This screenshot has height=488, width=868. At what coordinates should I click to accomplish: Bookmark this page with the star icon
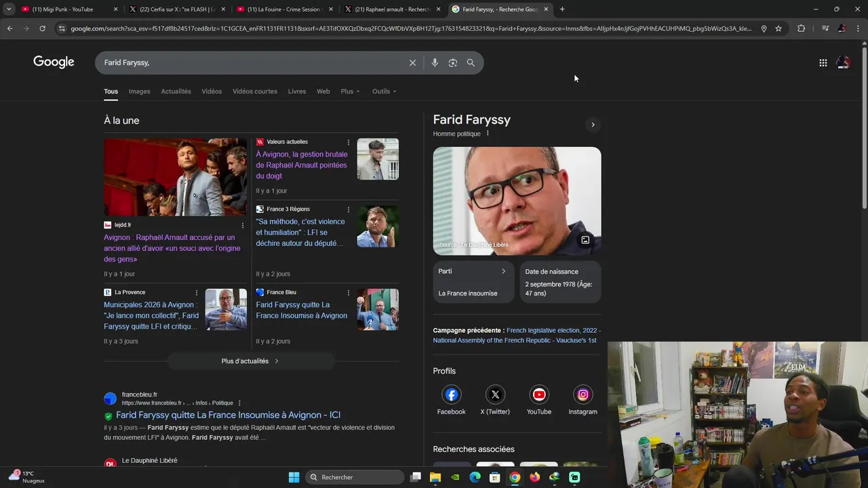778,28
